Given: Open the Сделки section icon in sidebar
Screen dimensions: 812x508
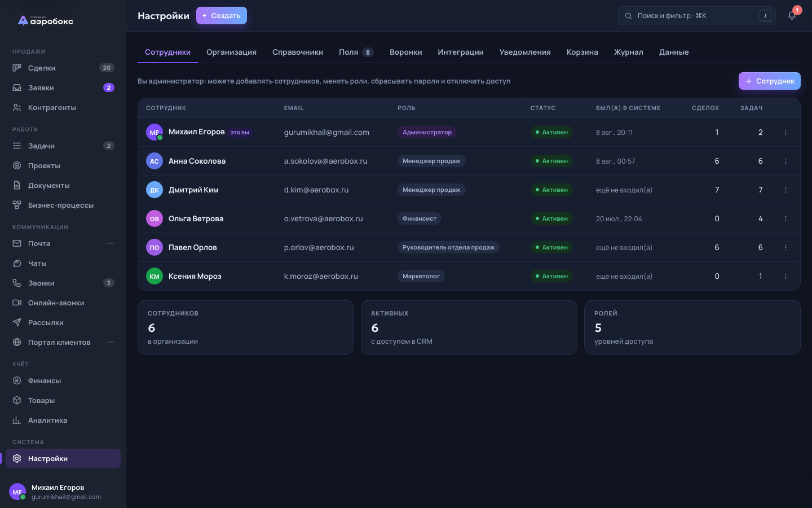Looking at the screenshot, I should coord(17,68).
